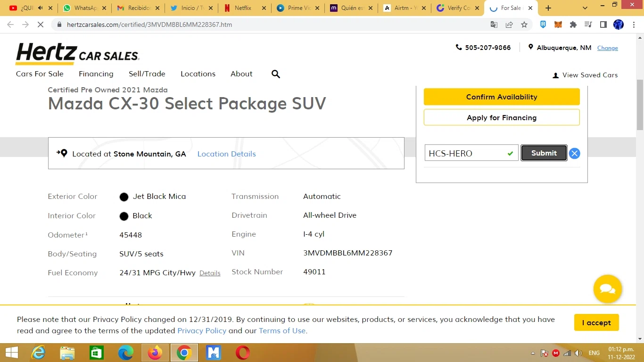Image resolution: width=644 pixels, height=362 pixels.
Task: Click the person icon next to View Saved Cars
Action: click(555, 75)
